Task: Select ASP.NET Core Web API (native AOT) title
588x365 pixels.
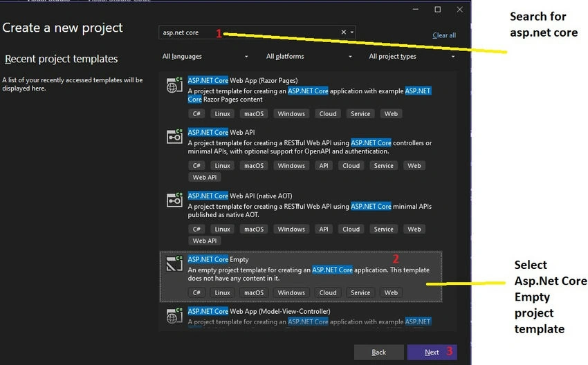Action: pyautogui.click(x=240, y=196)
